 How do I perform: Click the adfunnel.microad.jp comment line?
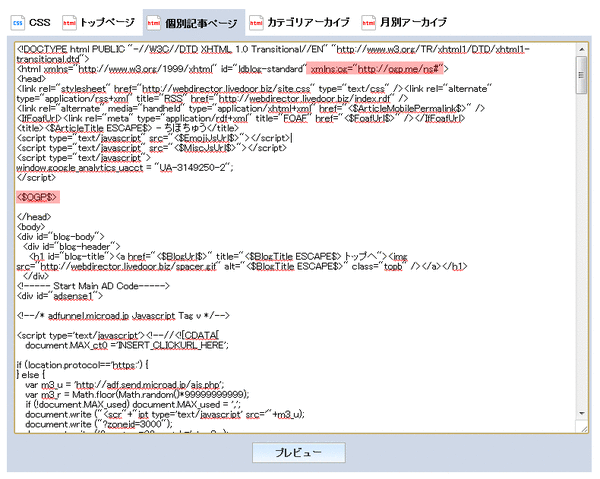123,316
